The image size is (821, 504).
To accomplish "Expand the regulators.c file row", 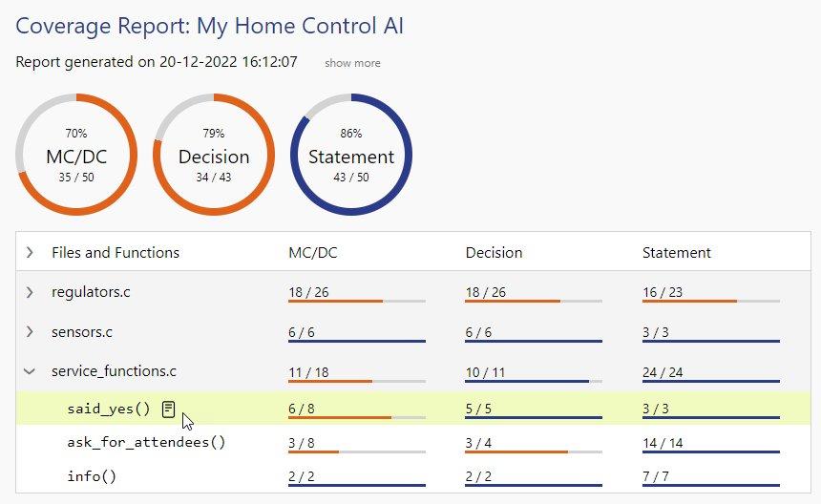I will click(30, 292).
